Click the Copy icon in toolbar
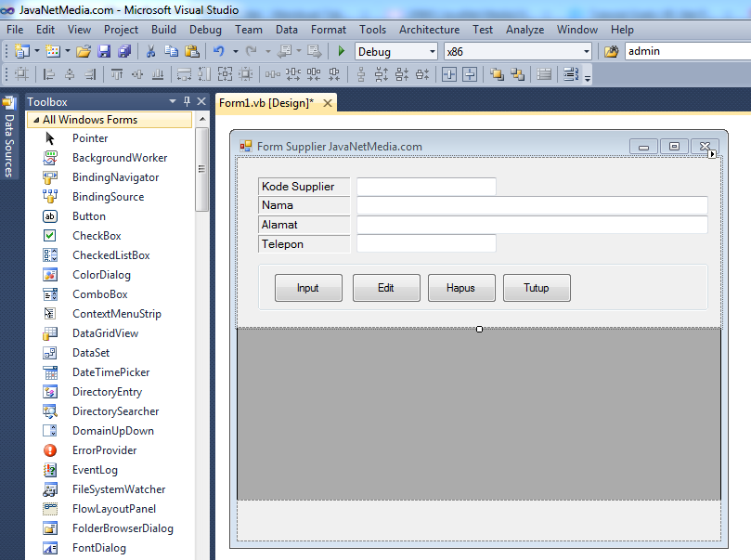This screenshot has width=751, height=560. point(171,51)
